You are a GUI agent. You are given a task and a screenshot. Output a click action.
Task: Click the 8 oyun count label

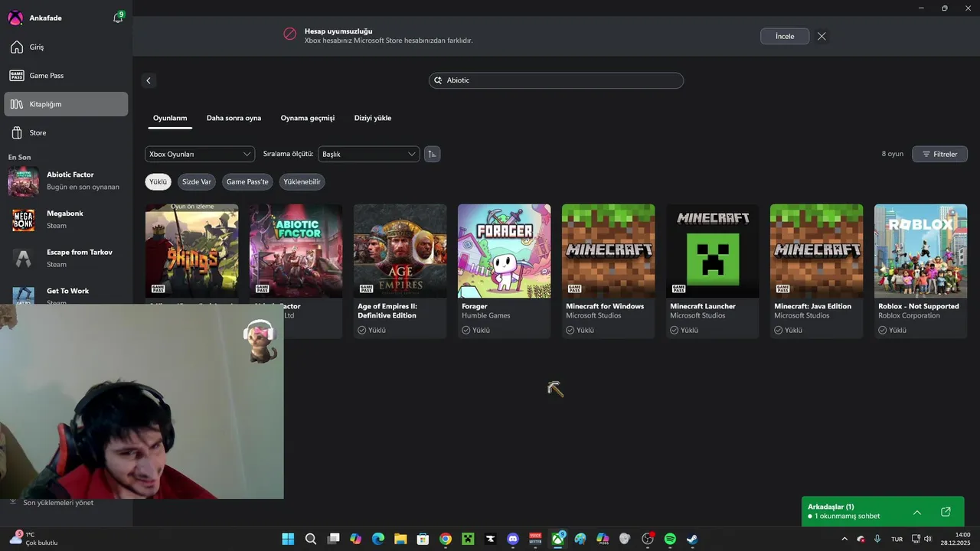click(893, 154)
